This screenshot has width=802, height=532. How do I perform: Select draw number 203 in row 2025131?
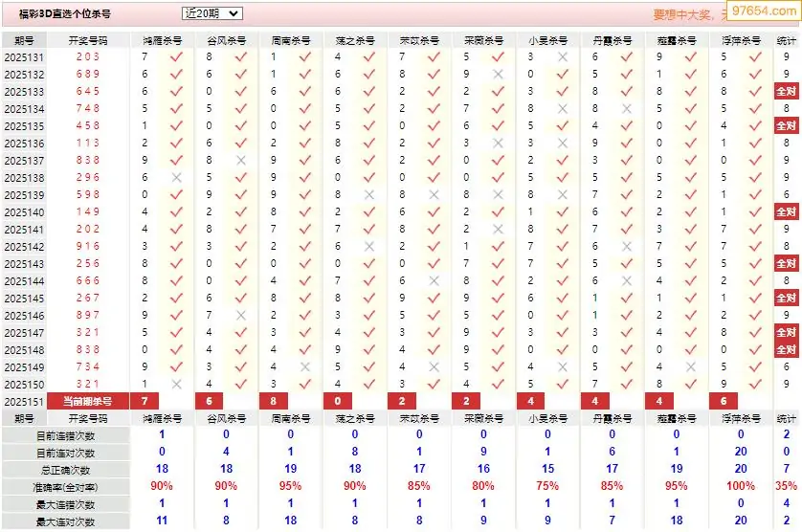click(88, 56)
